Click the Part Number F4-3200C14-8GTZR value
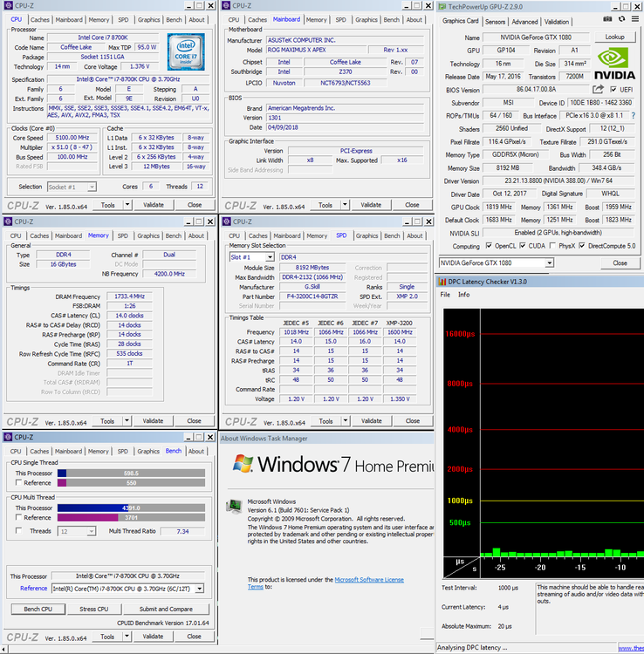The height and width of the screenshot is (654, 644). coord(312,296)
